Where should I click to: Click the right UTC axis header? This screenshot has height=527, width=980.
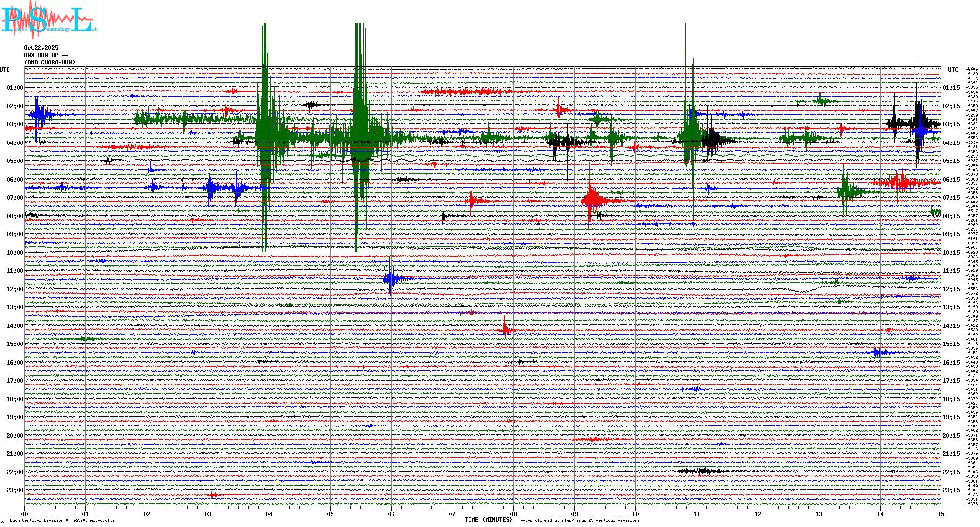pos(953,70)
